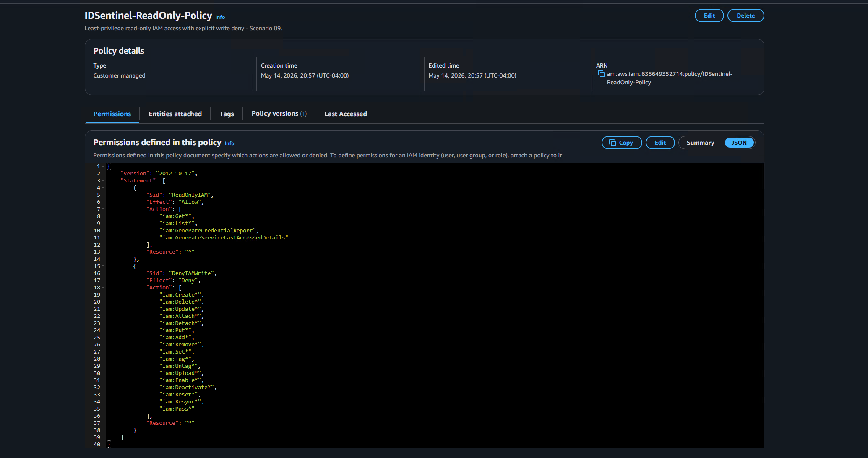
Task: Collapse the ReadOnlyIAM Action array at line 7
Action: coord(103,209)
